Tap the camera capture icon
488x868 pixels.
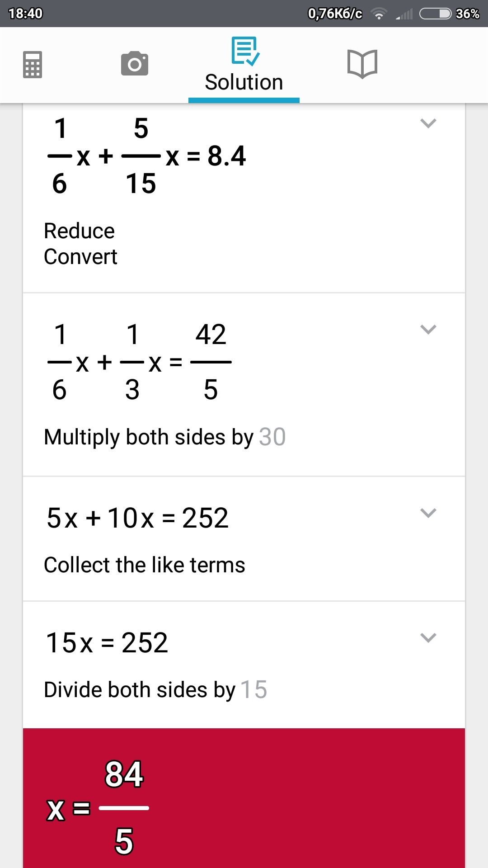135,64
